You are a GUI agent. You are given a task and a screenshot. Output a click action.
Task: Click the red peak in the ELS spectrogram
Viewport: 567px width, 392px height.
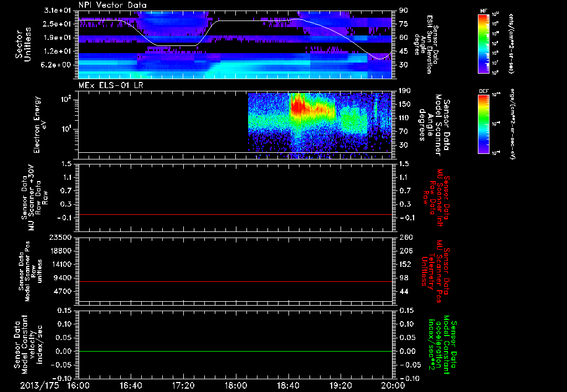(x=297, y=105)
